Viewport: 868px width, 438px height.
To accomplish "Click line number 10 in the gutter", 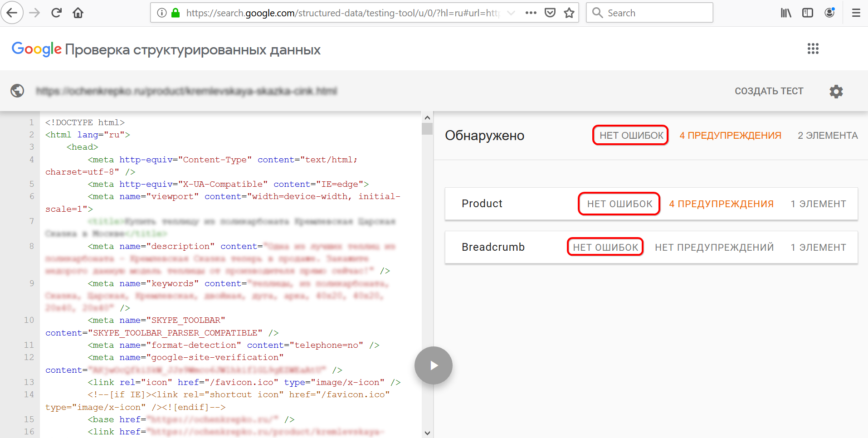I will point(29,320).
